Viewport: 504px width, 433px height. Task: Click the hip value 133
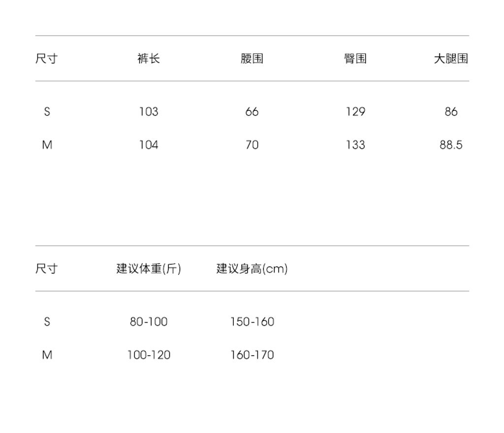(x=355, y=145)
